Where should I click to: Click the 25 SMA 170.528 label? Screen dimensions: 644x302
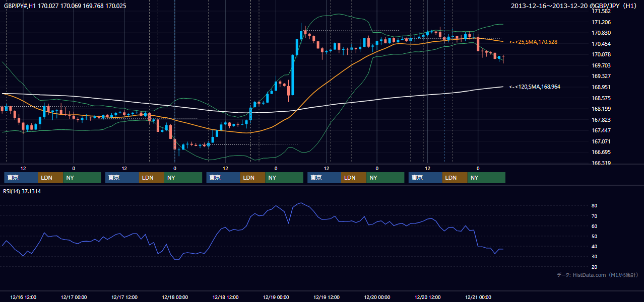coord(533,42)
